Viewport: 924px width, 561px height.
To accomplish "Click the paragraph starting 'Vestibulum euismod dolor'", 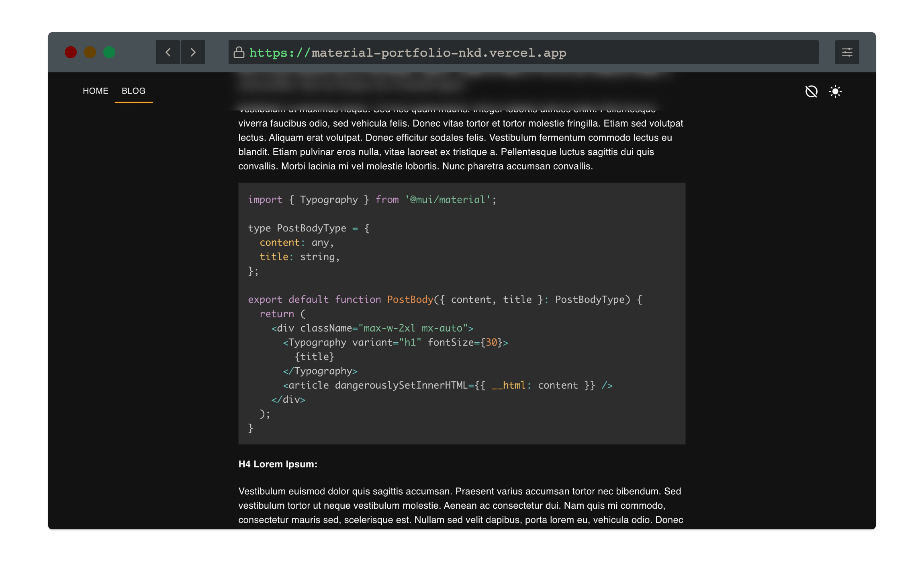I will click(x=460, y=506).
